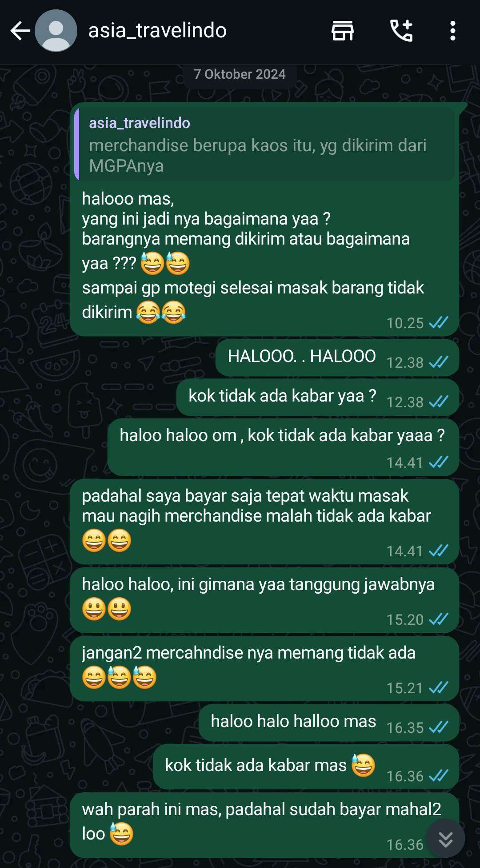Select the 'haloo haloo om' message at 14.41
The height and width of the screenshot is (868, 480).
coord(283,447)
